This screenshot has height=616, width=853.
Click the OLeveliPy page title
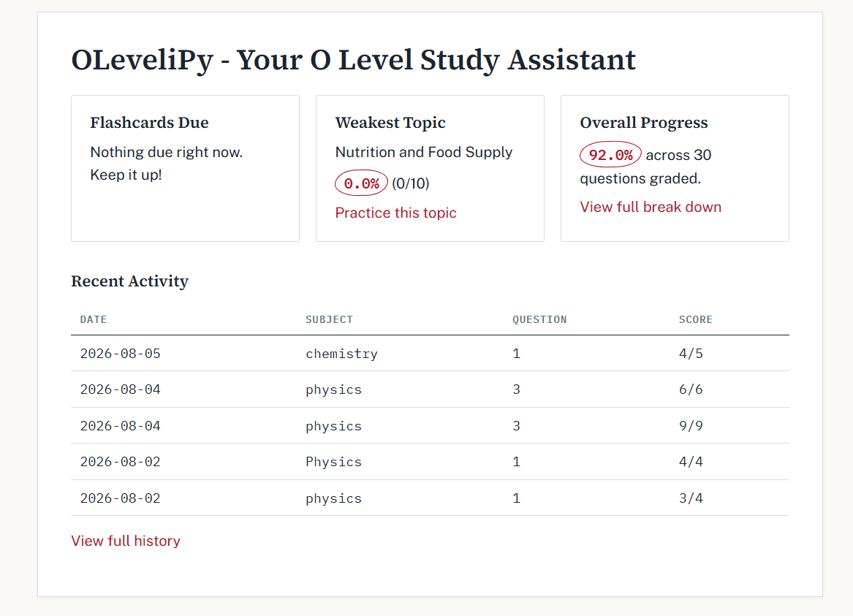tap(354, 60)
